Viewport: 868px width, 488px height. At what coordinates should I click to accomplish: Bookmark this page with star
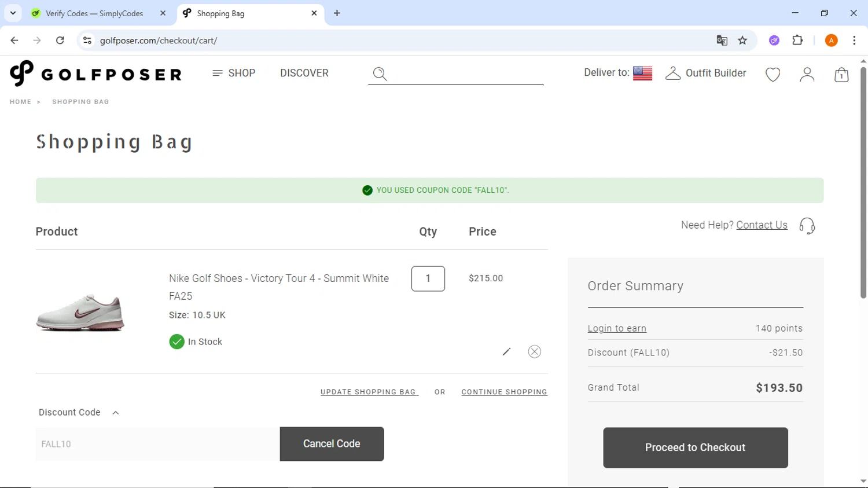pyautogui.click(x=742, y=41)
